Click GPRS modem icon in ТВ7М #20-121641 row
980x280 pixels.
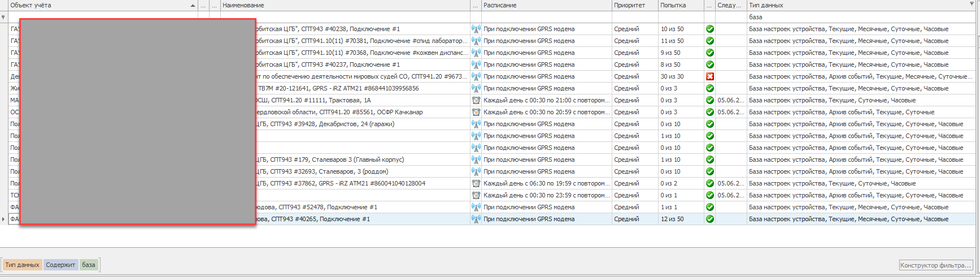click(x=476, y=88)
